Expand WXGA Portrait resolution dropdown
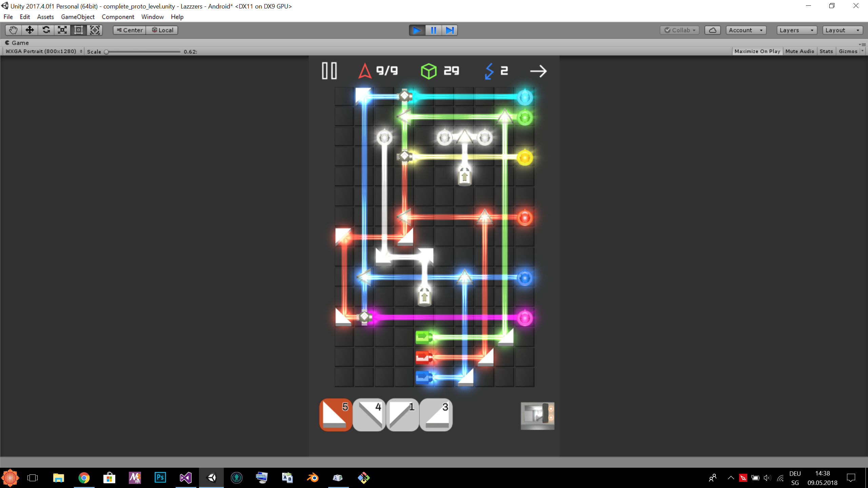Viewport: 868px width, 488px height. (44, 51)
